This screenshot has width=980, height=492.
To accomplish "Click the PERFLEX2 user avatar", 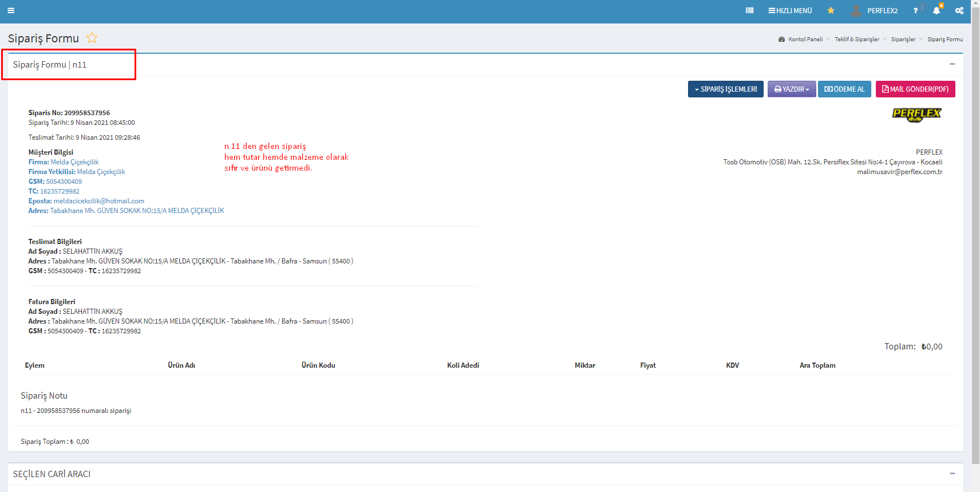I will (856, 10).
